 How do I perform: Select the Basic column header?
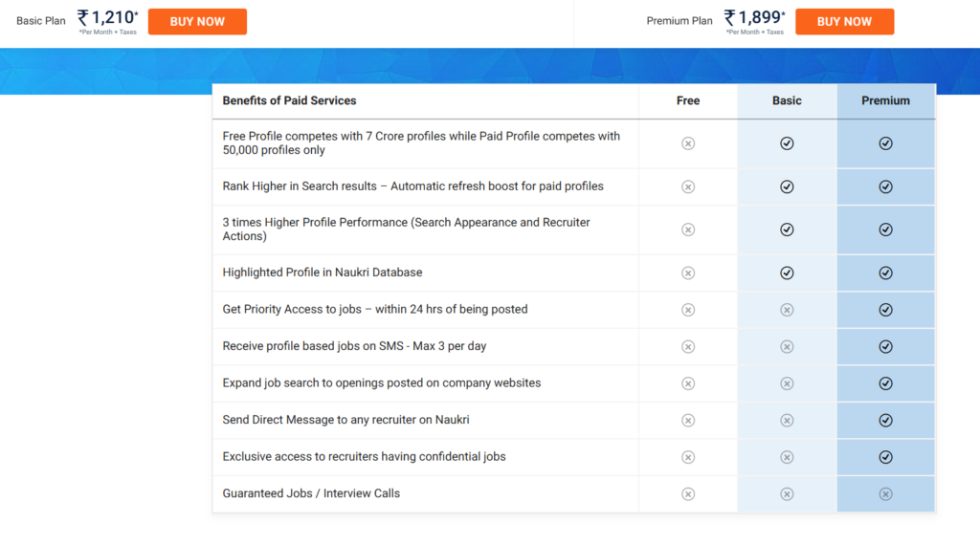[787, 100]
